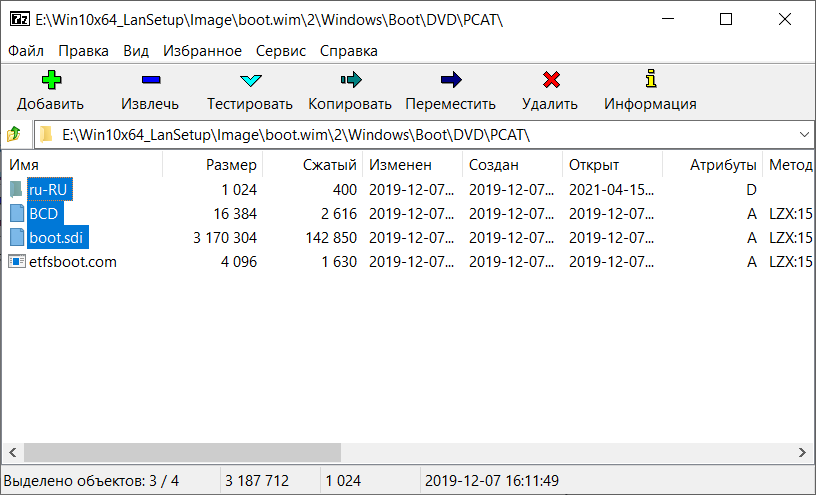This screenshot has height=495, width=816.
Task: Click the green plus Add icon
Action: point(51,80)
